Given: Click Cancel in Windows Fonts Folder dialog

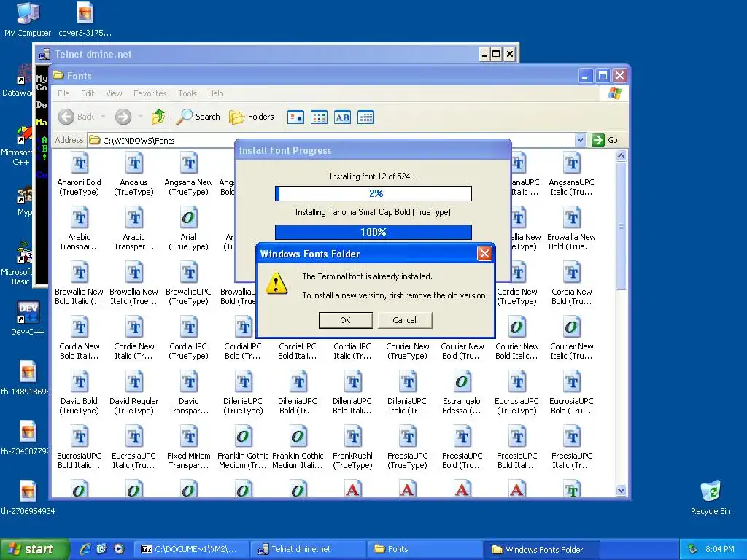Looking at the screenshot, I should [x=404, y=320].
